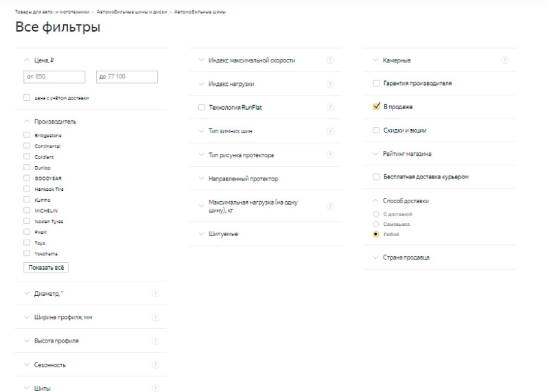
Task: Click the Показать всё button
Action: (x=46, y=268)
